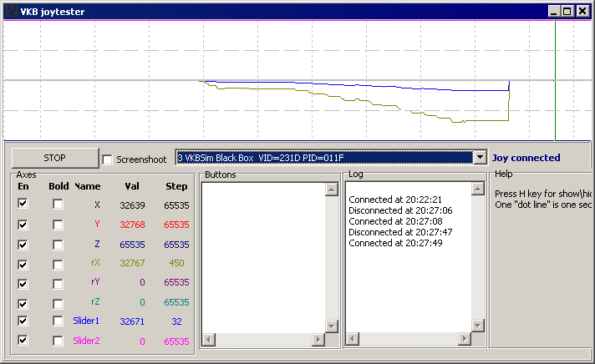Click the Buttons list scroll down arrow
Viewport: 595px width, 364px height.
tap(331, 326)
